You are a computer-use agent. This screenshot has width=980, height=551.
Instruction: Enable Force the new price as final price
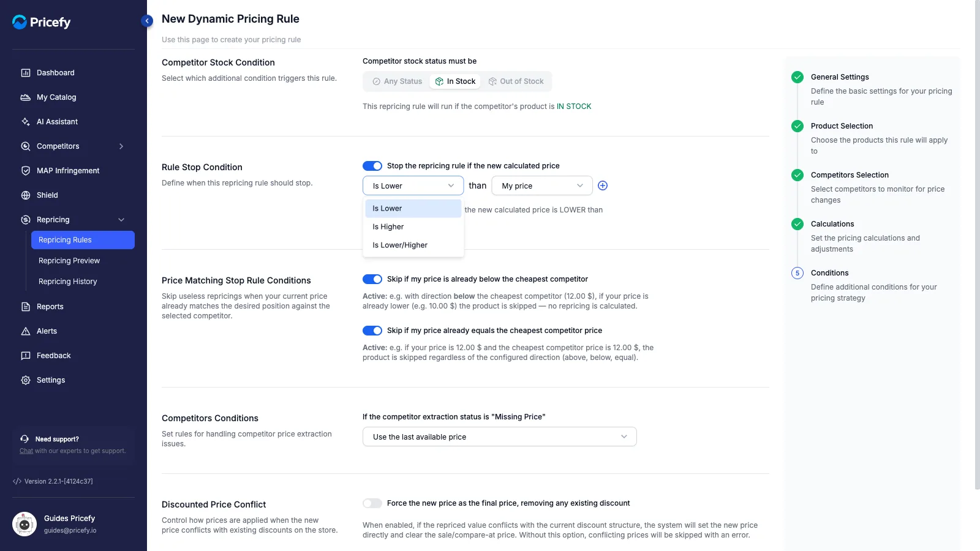click(372, 503)
